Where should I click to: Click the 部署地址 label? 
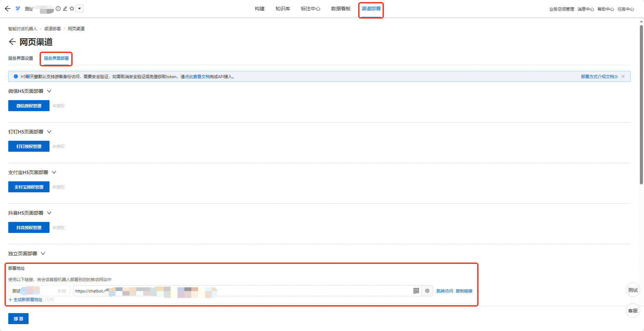(x=17, y=268)
